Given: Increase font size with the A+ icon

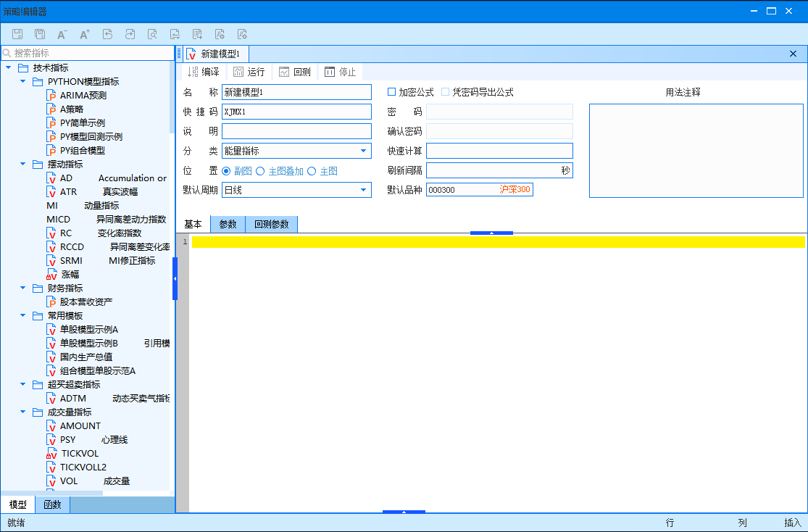Looking at the screenshot, I should point(85,34).
